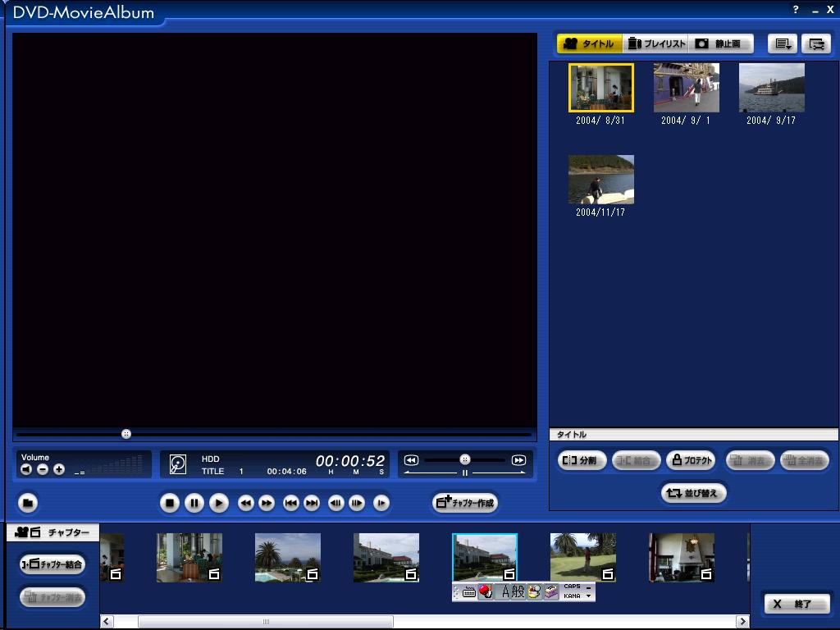Click the elapsed time 00:00:52

pyautogui.click(x=350, y=461)
